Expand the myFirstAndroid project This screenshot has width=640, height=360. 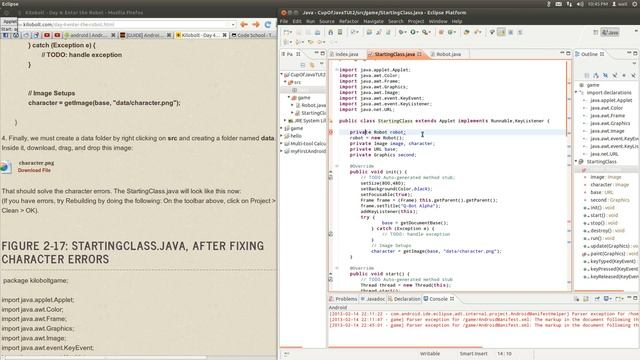(x=282, y=151)
